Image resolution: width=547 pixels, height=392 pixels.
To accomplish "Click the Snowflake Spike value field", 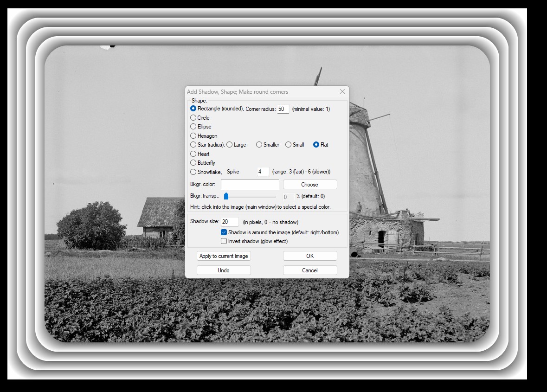I will click(263, 172).
